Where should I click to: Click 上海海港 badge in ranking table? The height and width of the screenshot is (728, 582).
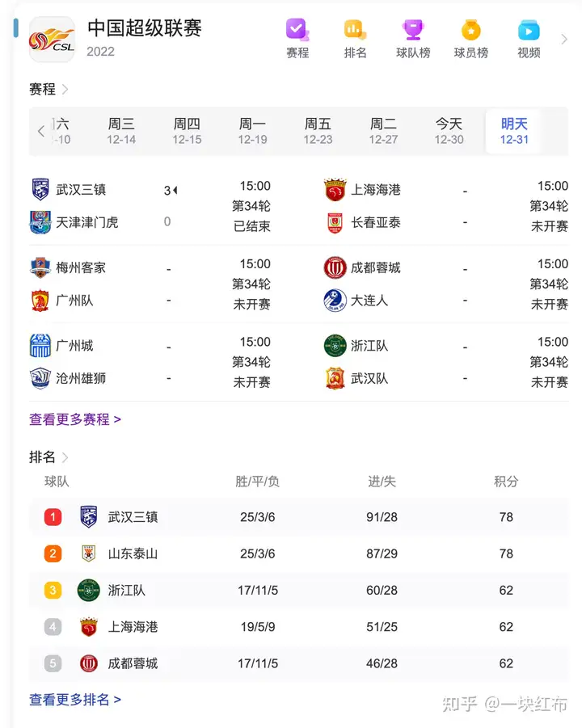(x=89, y=627)
